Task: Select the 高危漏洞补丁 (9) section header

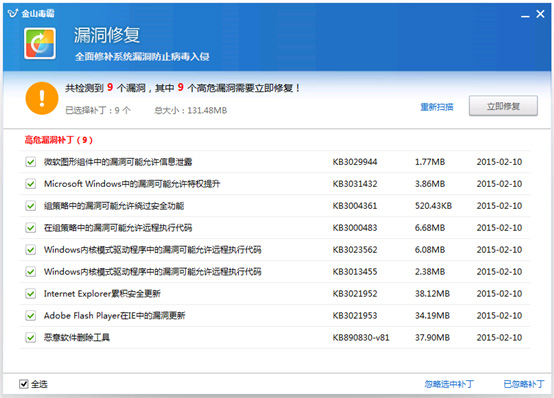Action: 59,140
